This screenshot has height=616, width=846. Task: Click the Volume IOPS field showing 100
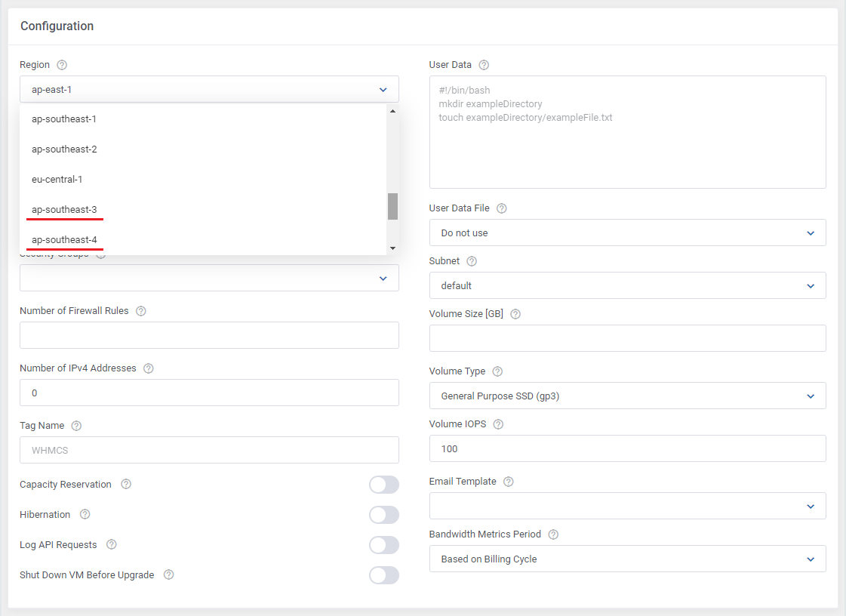click(627, 448)
